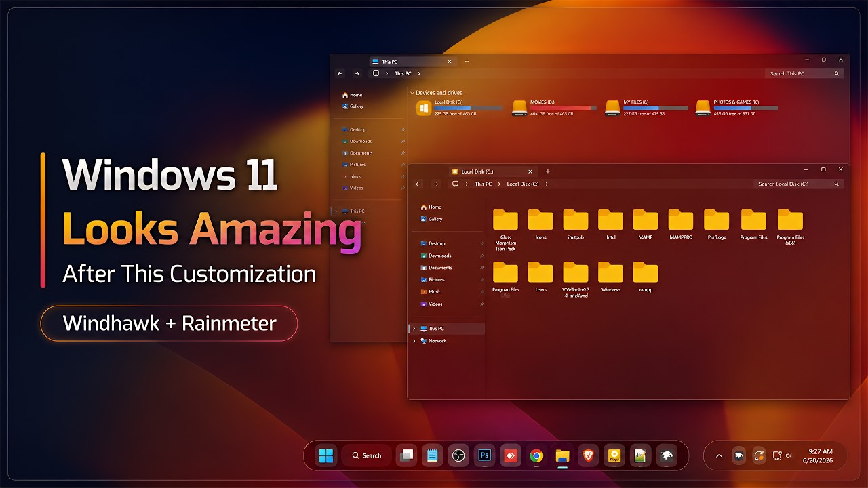Collapse the Devices and drives group
Screen dimensions: 868x488
click(x=412, y=93)
